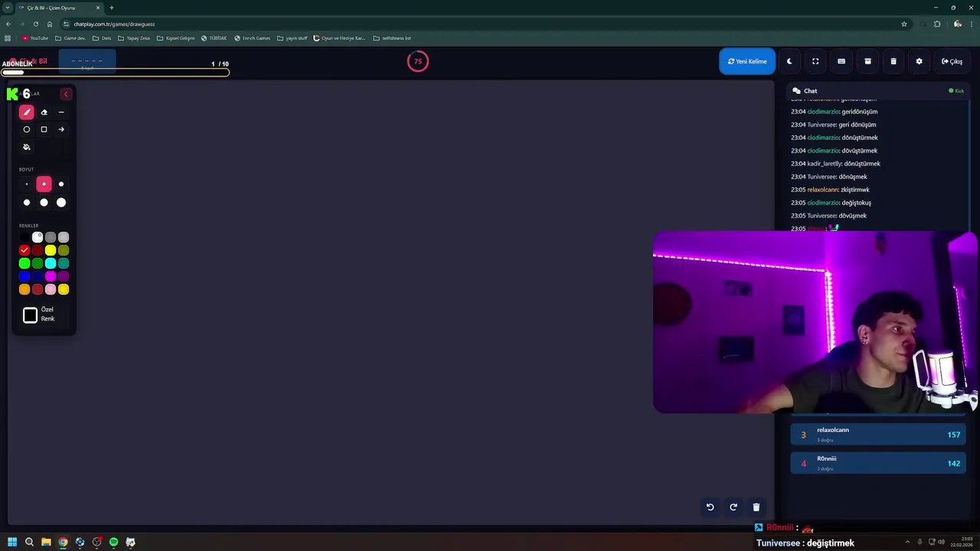
Task: Open the Ders bookmark folder
Action: click(x=102, y=37)
